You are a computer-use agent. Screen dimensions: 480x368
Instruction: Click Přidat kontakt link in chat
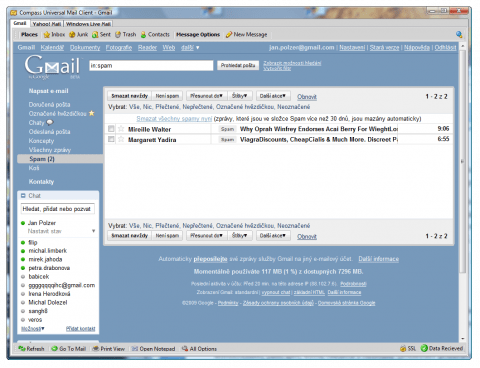[80, 329]
